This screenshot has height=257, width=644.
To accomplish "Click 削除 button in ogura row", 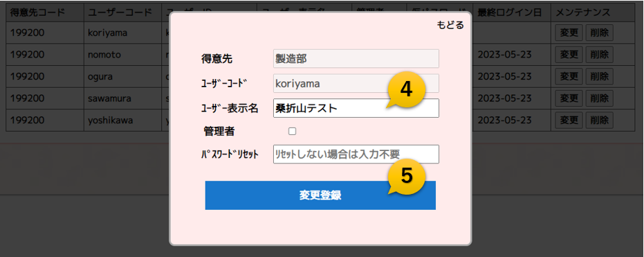I will (599, 76).
